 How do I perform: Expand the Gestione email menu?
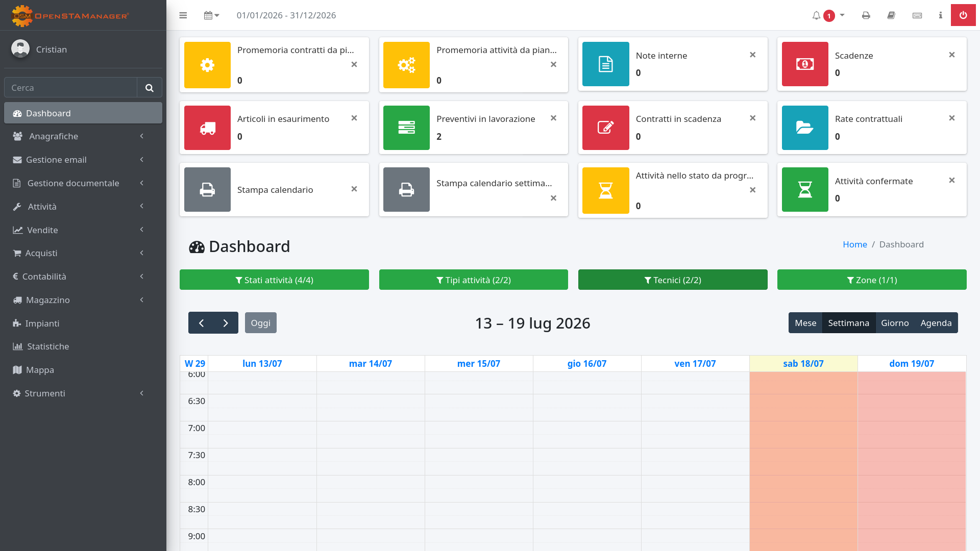[83, 160]
